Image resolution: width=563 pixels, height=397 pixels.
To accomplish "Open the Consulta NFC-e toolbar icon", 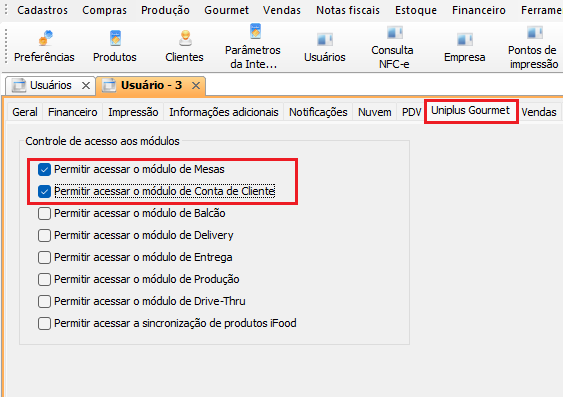I will click(394, 47).
